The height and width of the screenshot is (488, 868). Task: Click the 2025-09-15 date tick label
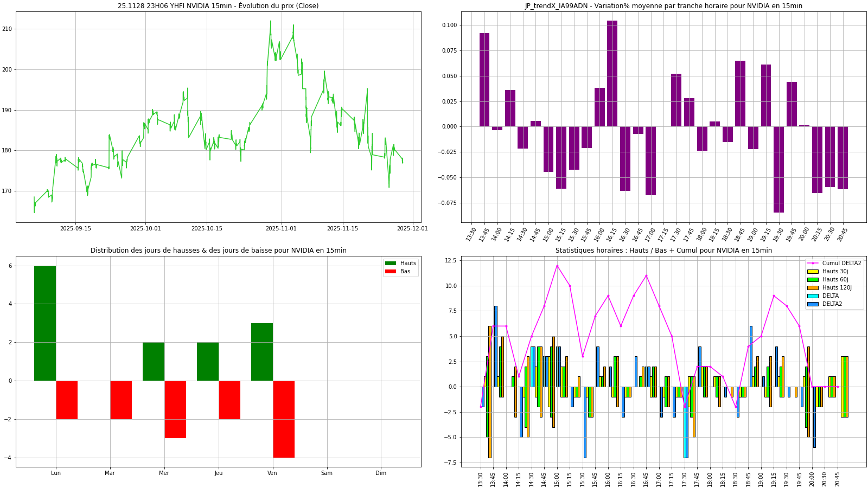pos(75,229)
